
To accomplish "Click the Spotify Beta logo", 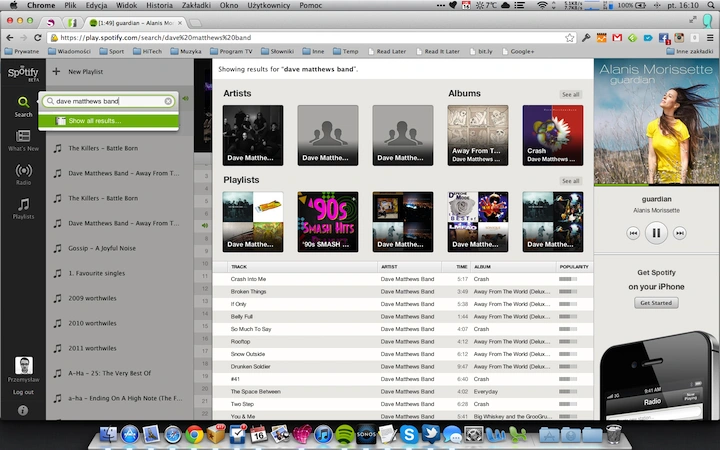I will tap(23, 73).
